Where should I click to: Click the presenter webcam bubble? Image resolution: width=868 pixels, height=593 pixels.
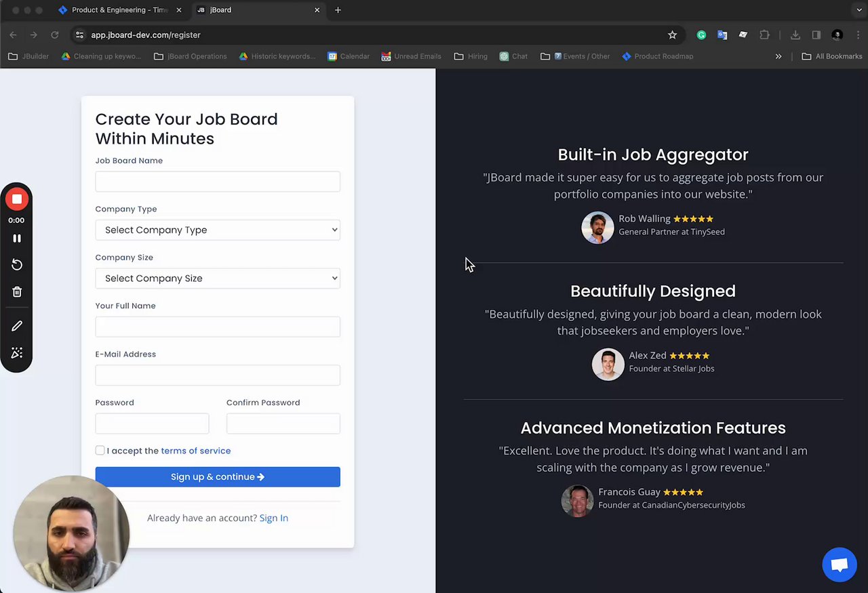pyautogui.click(x=71, y=533)
